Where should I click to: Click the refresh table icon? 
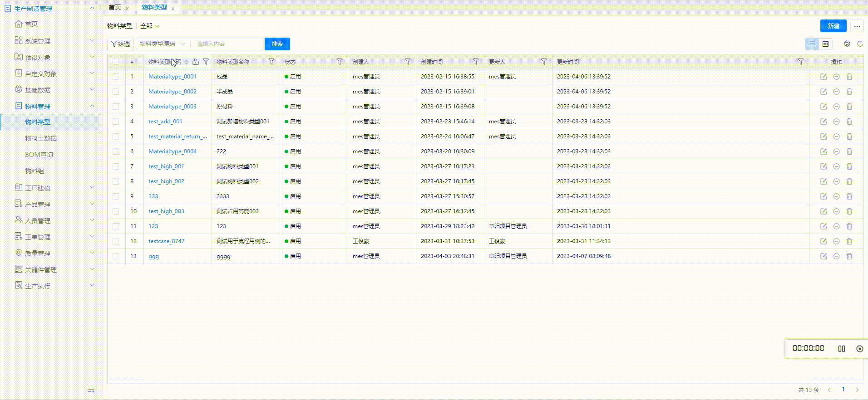(860, 44)
